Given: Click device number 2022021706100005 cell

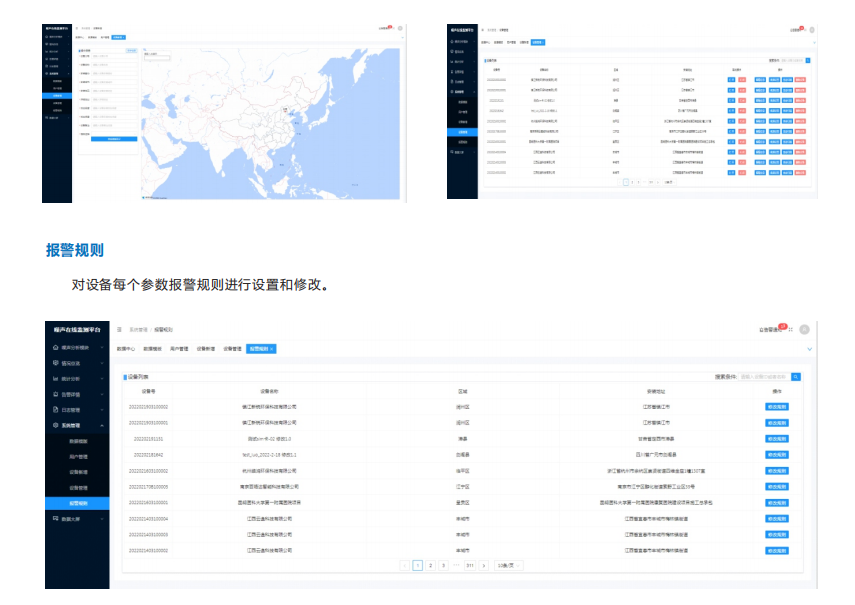Looking at the screenshot, I should click(148, 487).
